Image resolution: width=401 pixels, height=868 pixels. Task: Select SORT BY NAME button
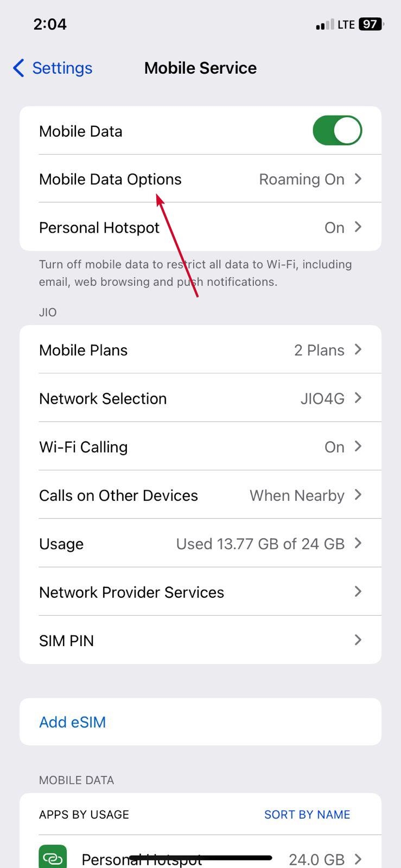[x=307, y=814]
